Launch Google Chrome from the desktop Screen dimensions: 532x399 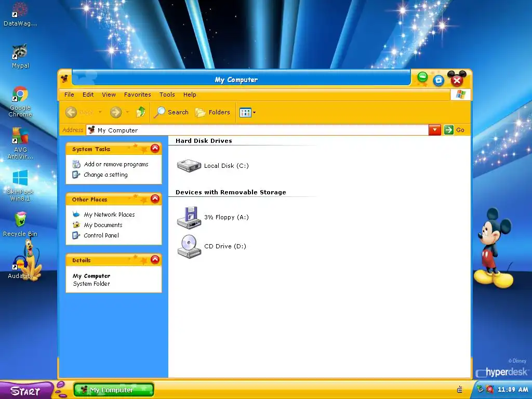coord(20,101)
